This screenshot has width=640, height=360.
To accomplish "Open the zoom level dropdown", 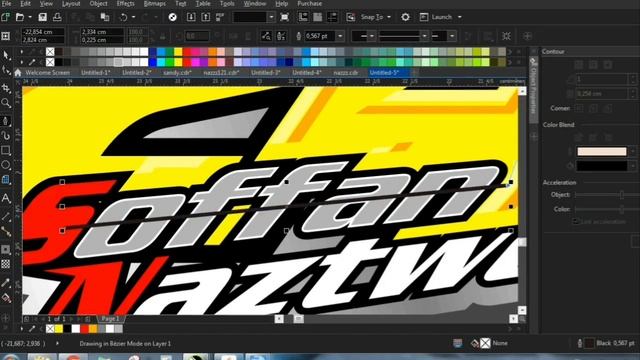I will click(271, 17).
